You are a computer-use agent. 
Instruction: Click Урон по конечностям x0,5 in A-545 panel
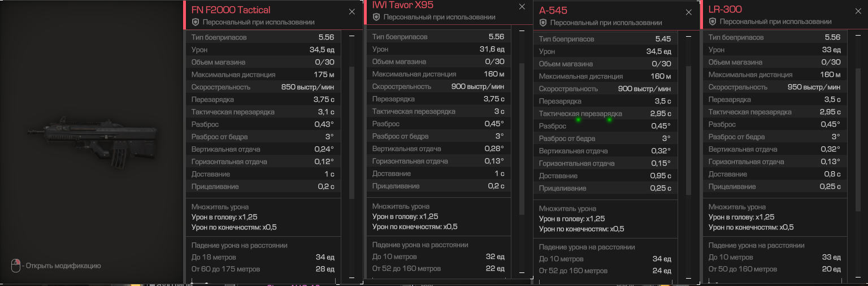coord(581,229)
